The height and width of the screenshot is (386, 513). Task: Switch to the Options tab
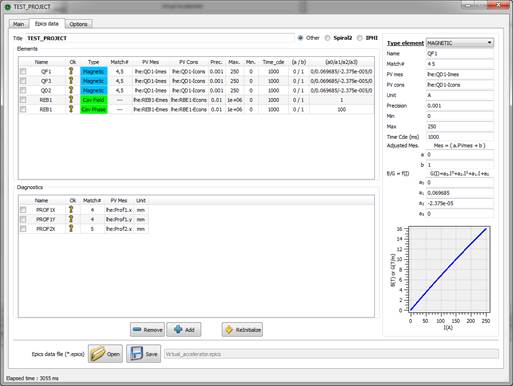tap(79, 24)
